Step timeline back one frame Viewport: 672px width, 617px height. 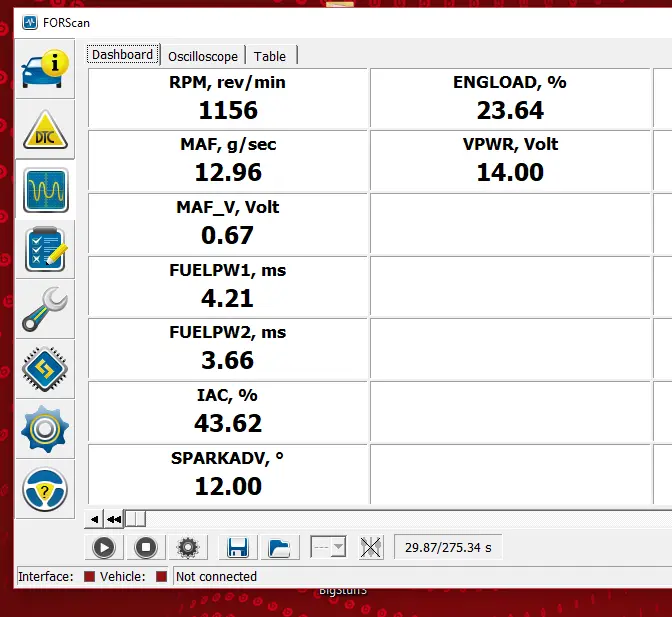94,519
